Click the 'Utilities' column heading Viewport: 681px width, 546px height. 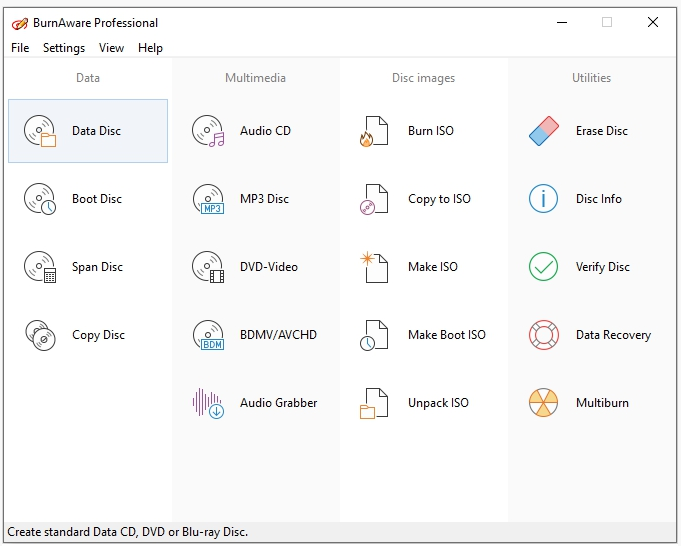point(591,78)
